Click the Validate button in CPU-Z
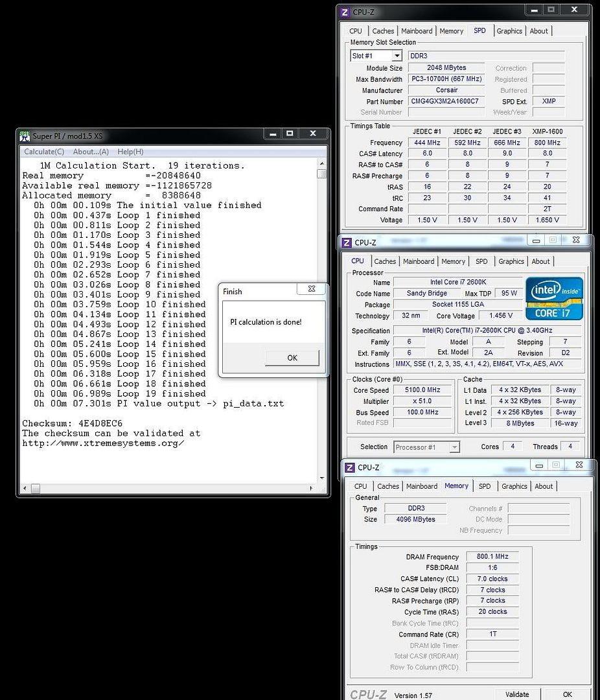Image resolution: width=600 pixels, height=700 pixels. [517, 694]
